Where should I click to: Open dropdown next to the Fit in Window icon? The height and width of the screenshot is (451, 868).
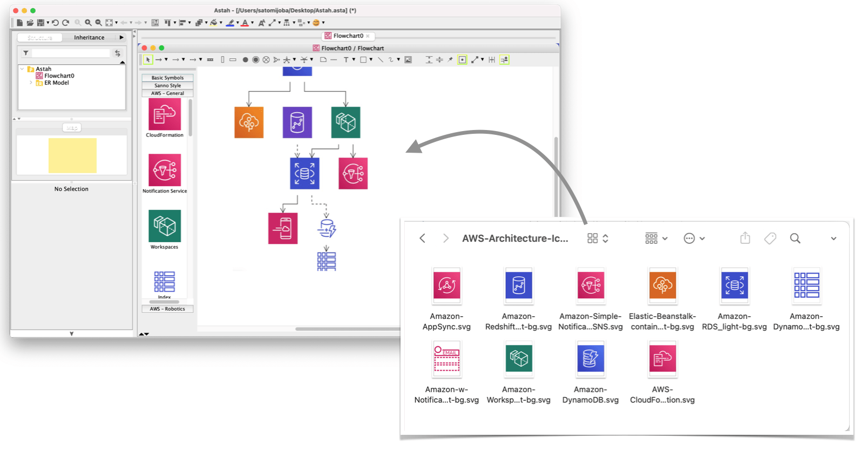[116, 23]
